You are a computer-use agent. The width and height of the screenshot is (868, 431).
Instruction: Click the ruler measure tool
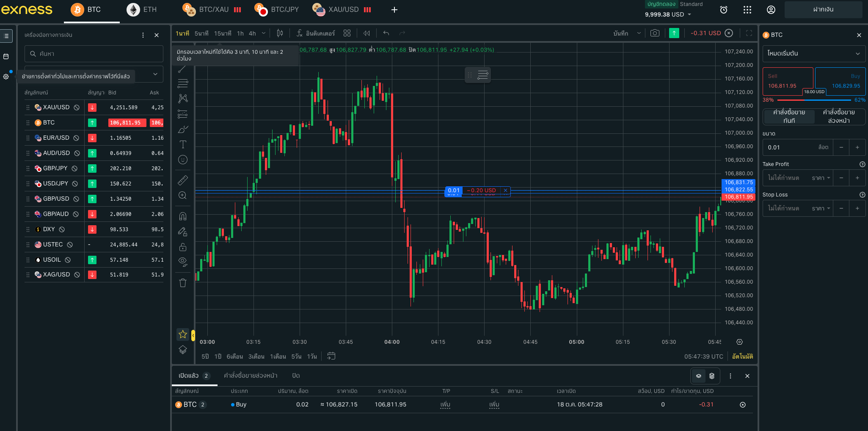pos(183,180)
